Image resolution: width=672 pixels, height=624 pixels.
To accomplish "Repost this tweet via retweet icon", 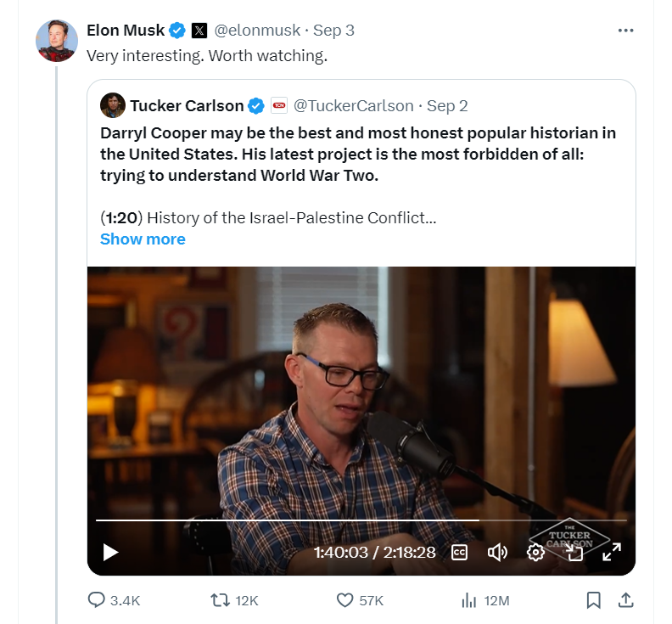I will (x=221, y=600).
